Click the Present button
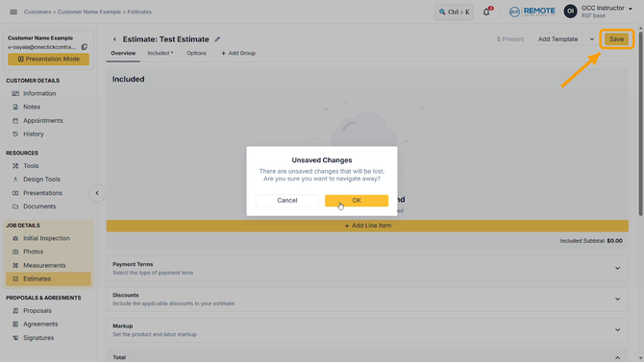This screenshot has width=644, height=362. 510,39
